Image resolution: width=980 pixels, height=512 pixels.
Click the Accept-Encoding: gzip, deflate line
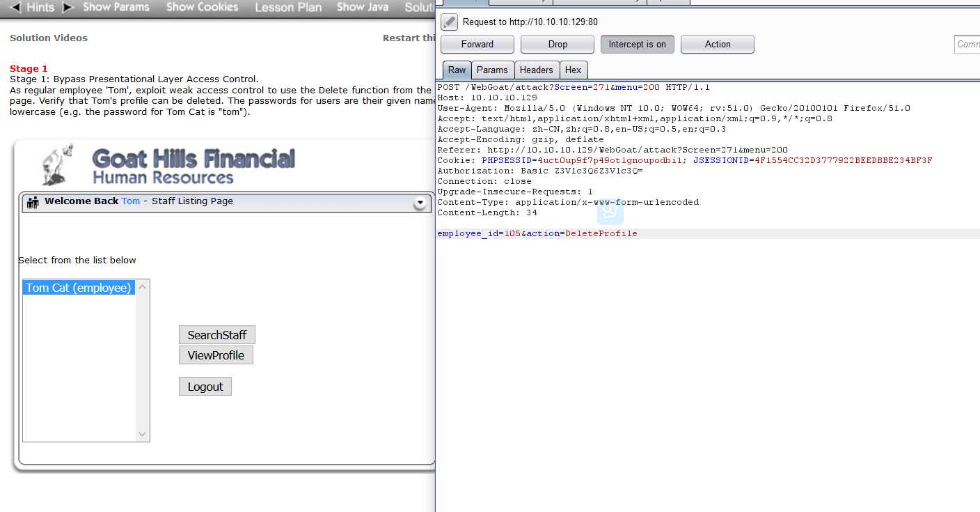(521, 140)
